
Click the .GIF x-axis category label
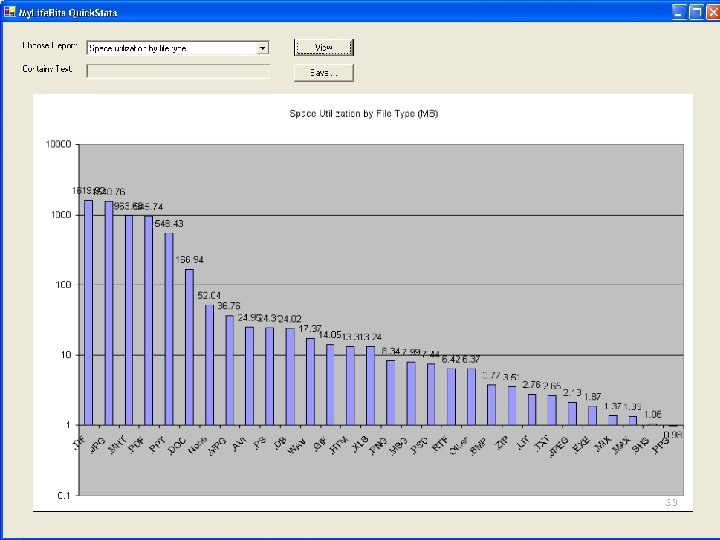coord(319,444)
